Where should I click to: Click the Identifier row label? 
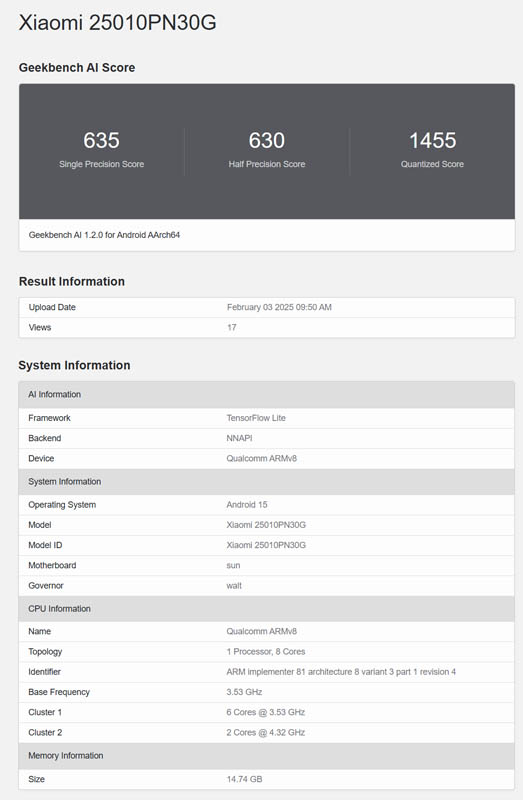pyautogui.click(x=44, y=672)
